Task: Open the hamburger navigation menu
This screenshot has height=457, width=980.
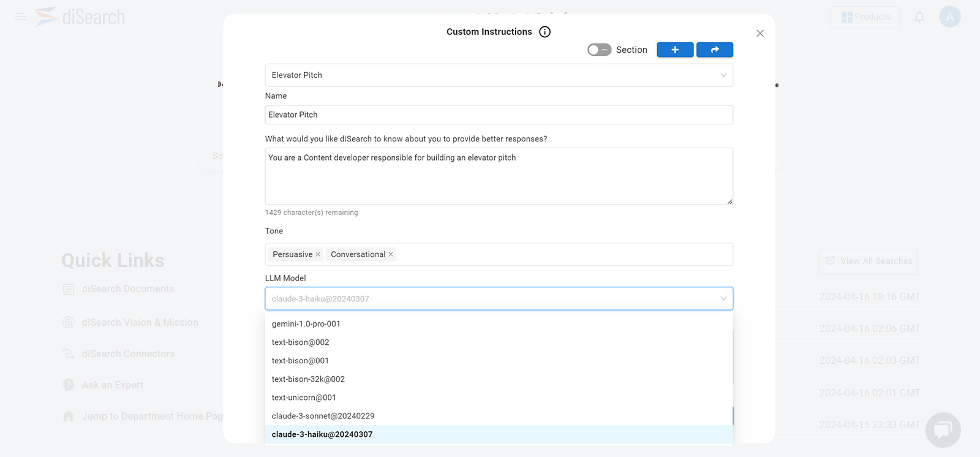Action: pos(20,17)
